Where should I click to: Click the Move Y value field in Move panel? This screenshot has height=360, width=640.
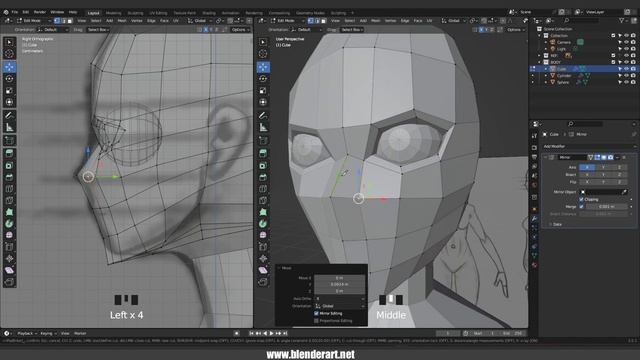pos(340,284)
